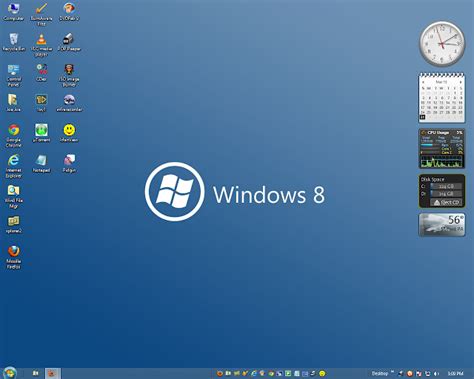
Task: Select the 1by1 player desktop icon
Action: 41,103
